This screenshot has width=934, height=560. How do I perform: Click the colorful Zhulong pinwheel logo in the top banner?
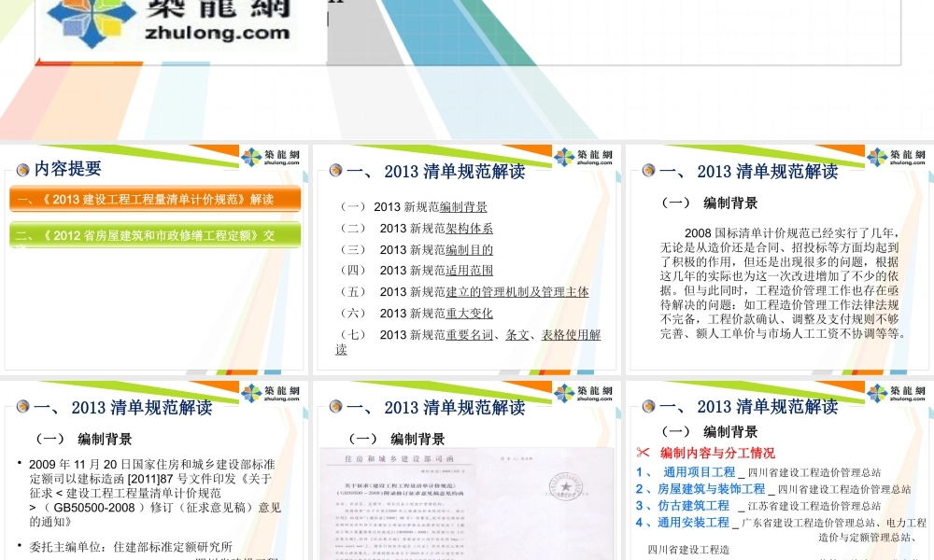pyautogui.click(x=91, y=21)
